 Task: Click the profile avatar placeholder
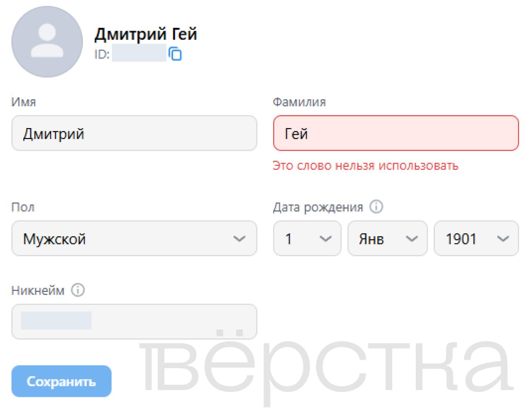(x=47, y=42)
